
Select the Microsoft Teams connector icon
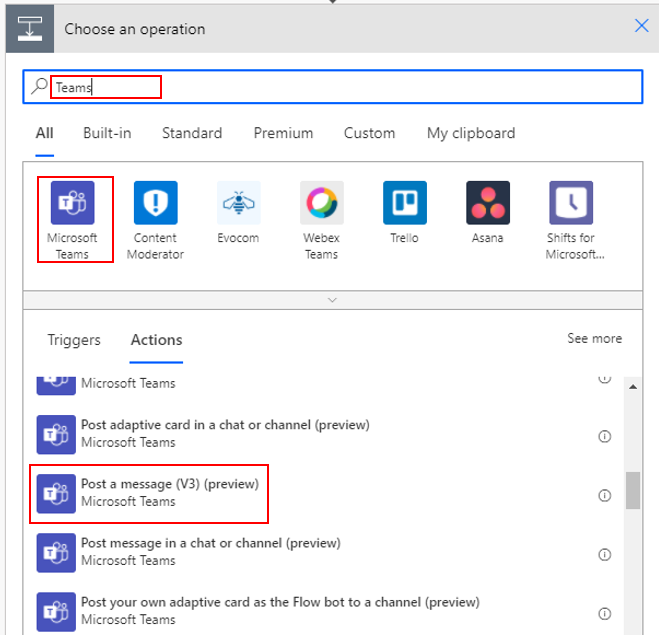point(72,203)
